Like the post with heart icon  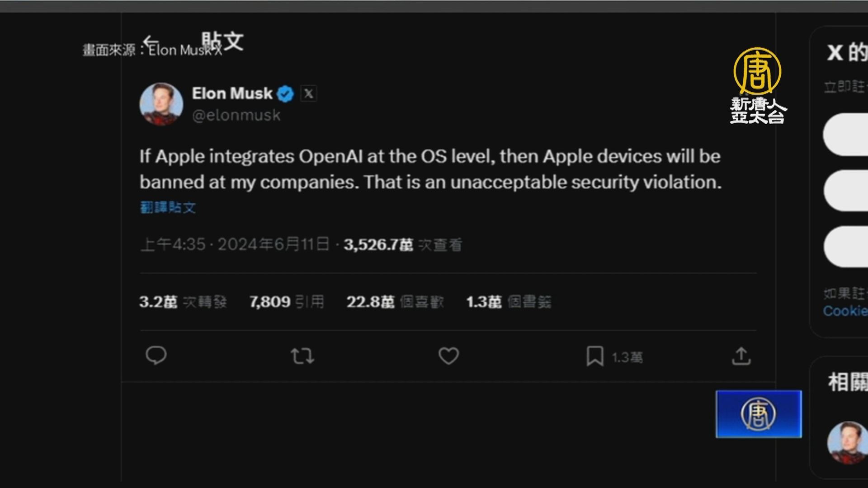point(448,356)
